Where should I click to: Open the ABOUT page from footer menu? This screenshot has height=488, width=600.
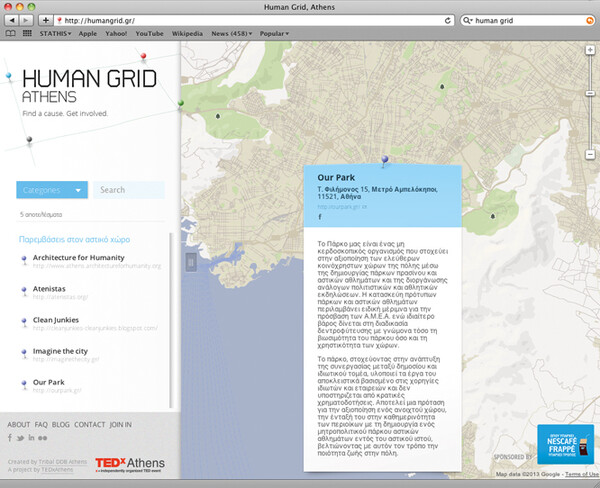(18, 425)
